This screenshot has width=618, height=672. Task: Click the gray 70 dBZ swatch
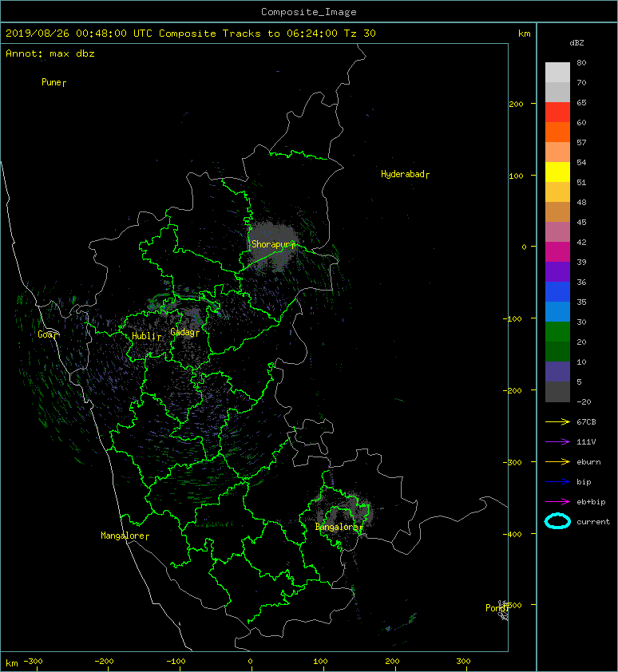click(x=557, y=92)
